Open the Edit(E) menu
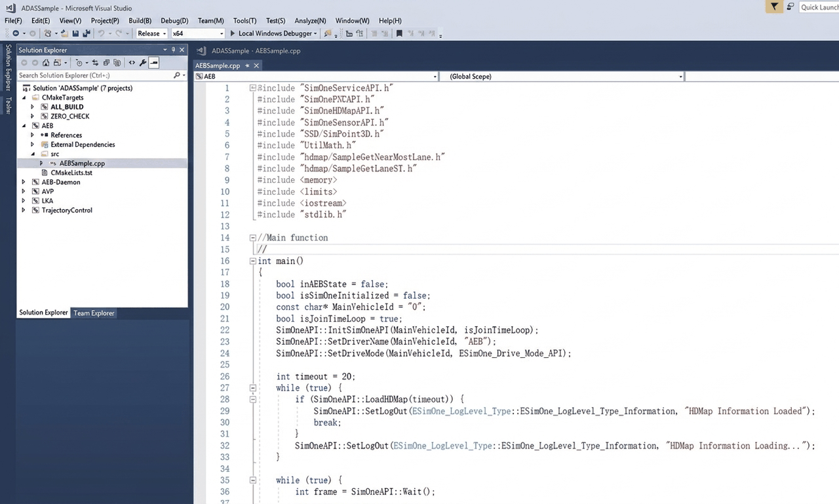 41,21
